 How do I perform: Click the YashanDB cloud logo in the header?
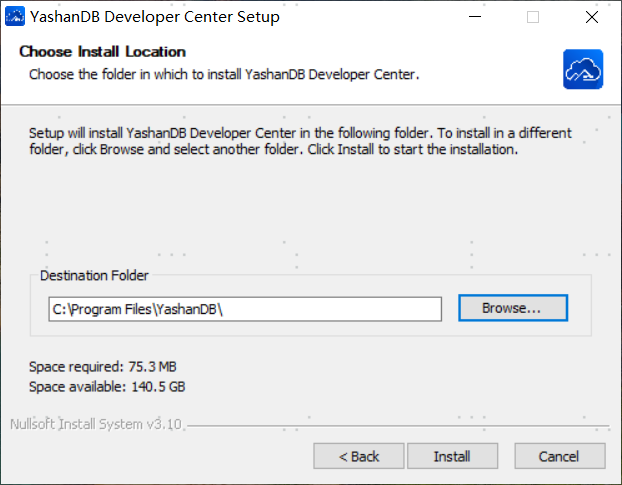[582, 69]
